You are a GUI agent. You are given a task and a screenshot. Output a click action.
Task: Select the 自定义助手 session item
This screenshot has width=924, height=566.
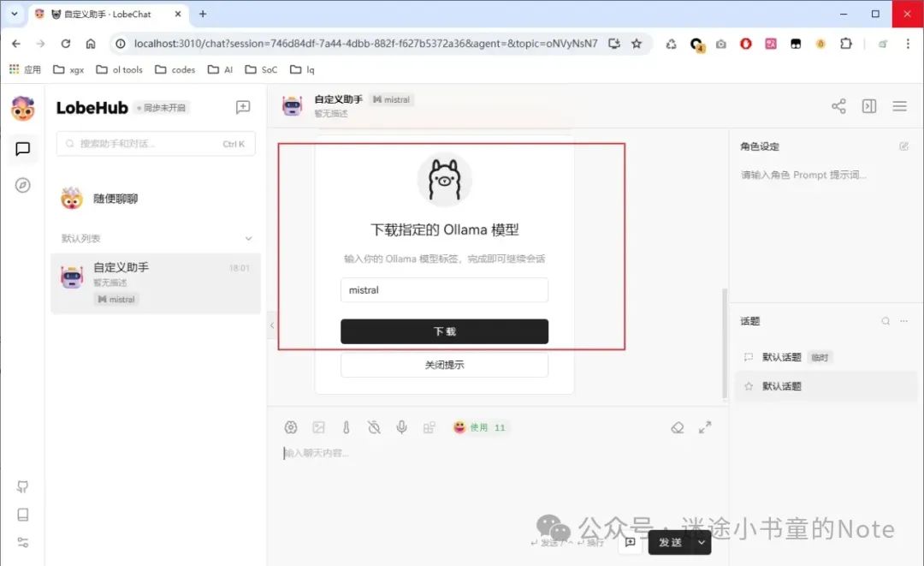click(x=156, y=283)
